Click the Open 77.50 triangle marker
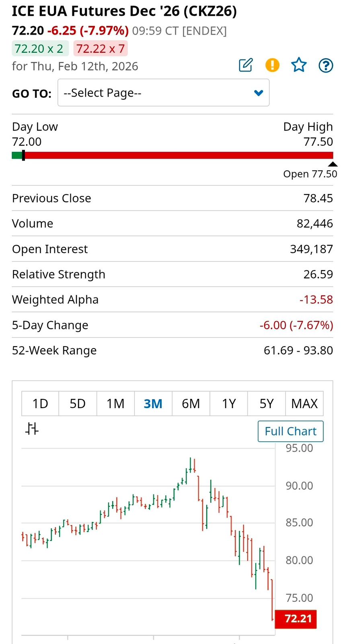The image size is (345, 644). click(333, 164)
